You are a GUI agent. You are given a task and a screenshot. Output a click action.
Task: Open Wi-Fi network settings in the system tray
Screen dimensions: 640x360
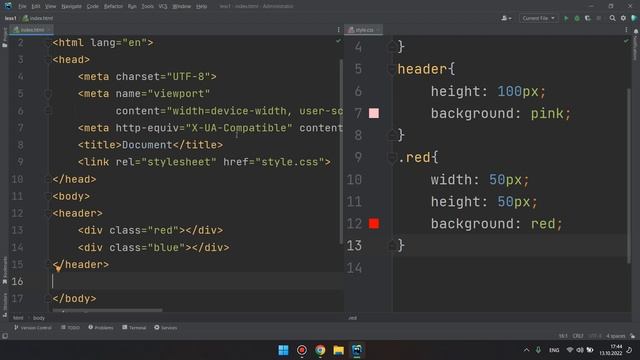[x=570, y=350]
